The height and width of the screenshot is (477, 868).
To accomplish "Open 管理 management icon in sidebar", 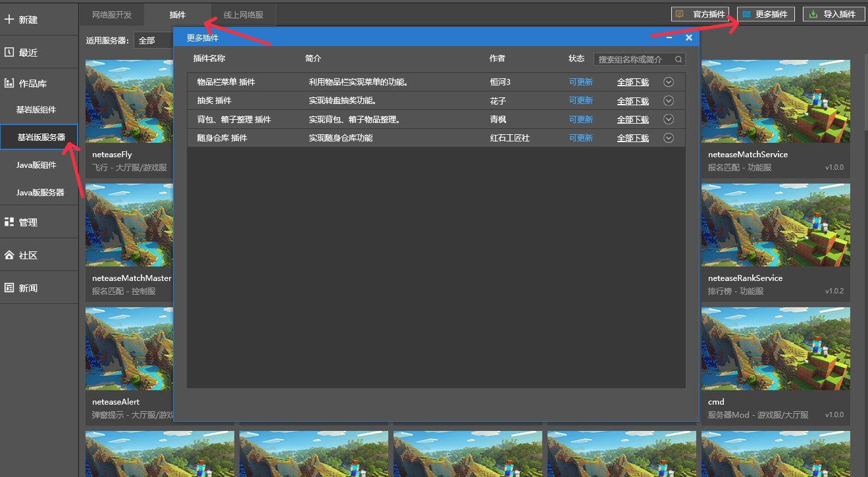I will [x=9, y=222].
